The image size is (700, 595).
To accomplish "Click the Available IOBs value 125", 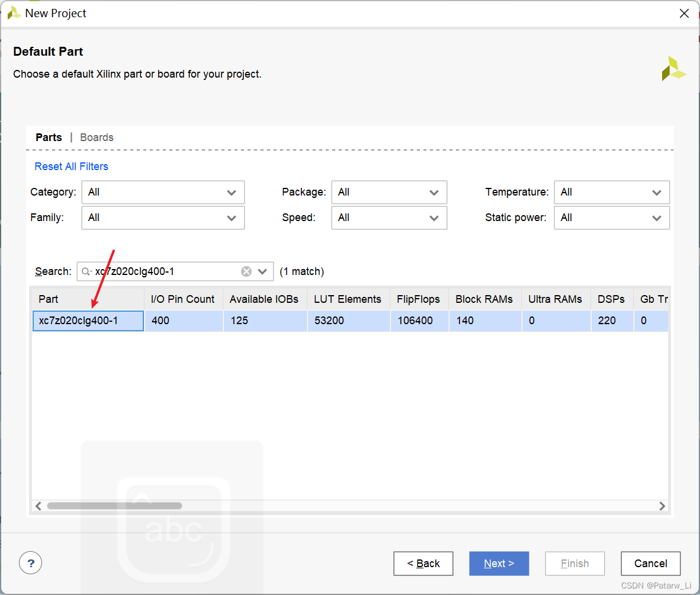I will coord(265,321).
